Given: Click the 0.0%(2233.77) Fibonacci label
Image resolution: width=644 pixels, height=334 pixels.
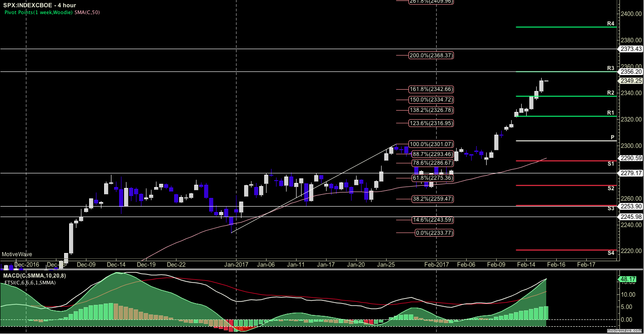Looking at the screenshot, I should pyautogui.click(x=434, y=233).
